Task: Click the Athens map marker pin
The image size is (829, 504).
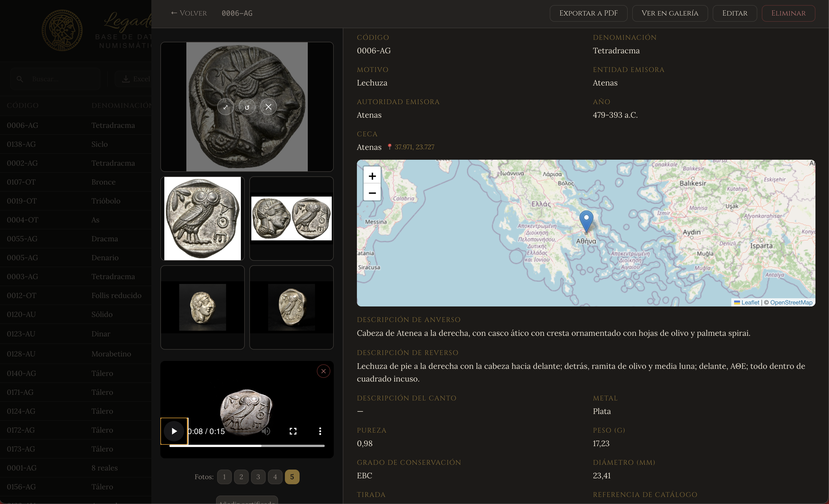Action: pos(586,220)
